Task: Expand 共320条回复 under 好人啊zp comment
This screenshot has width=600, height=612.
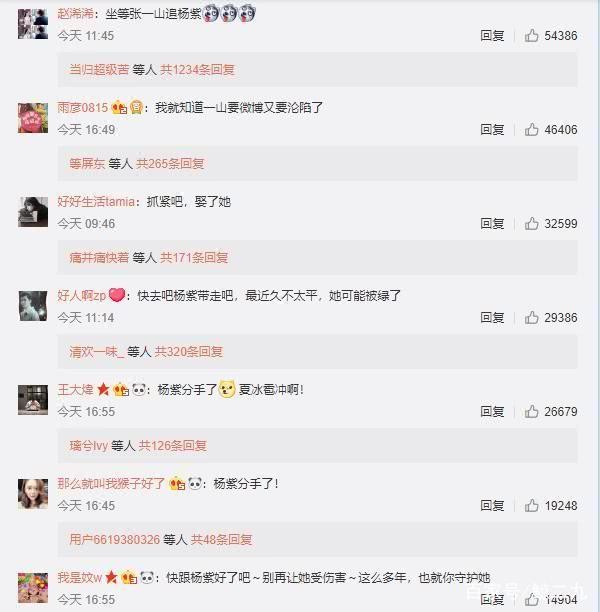Action: pos(189,352)
